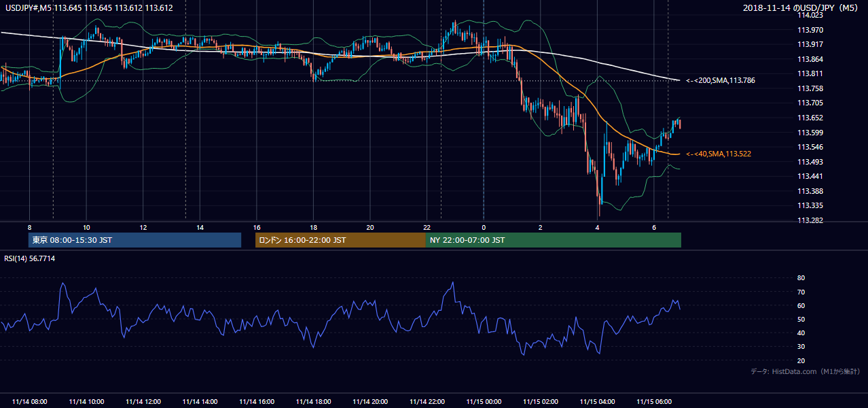Click price axis value 113.546
This screenshot has width=868, height=408.
click(x=811, y=147)
